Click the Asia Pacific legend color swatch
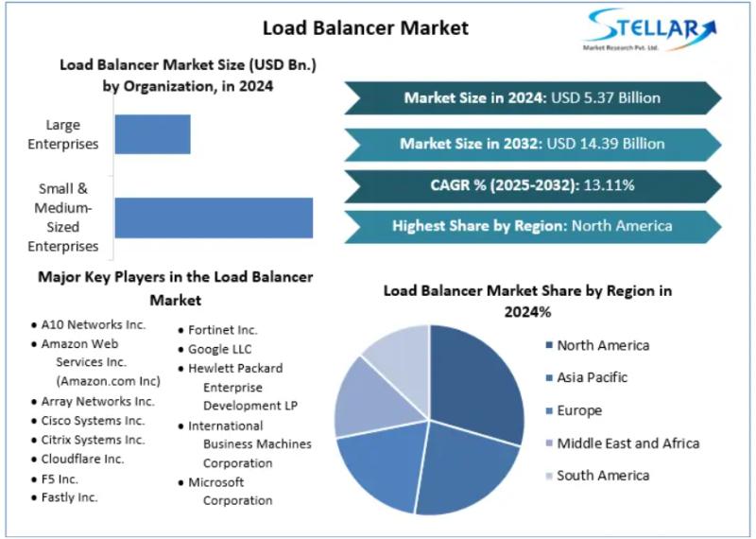 click(549, 377)
